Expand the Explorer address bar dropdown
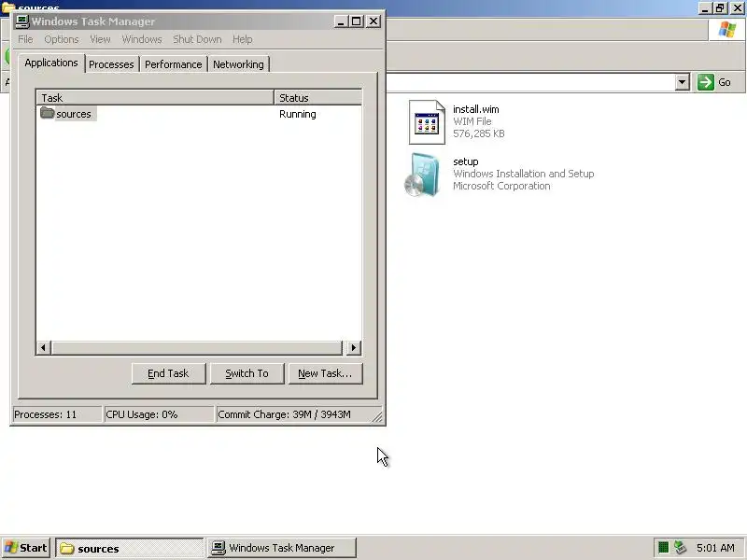Image resolution: width=747 pixels, height=560 pixels. pyautogui.click(x=683, y=82)
